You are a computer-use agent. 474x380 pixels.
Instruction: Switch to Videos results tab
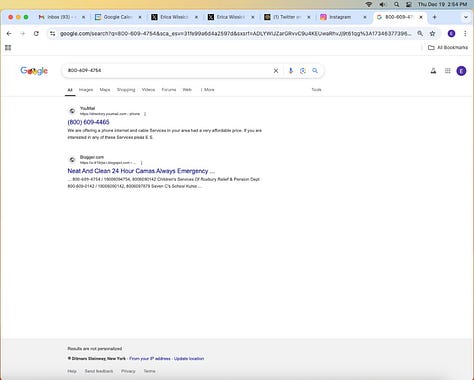click(x=148, y=90)
